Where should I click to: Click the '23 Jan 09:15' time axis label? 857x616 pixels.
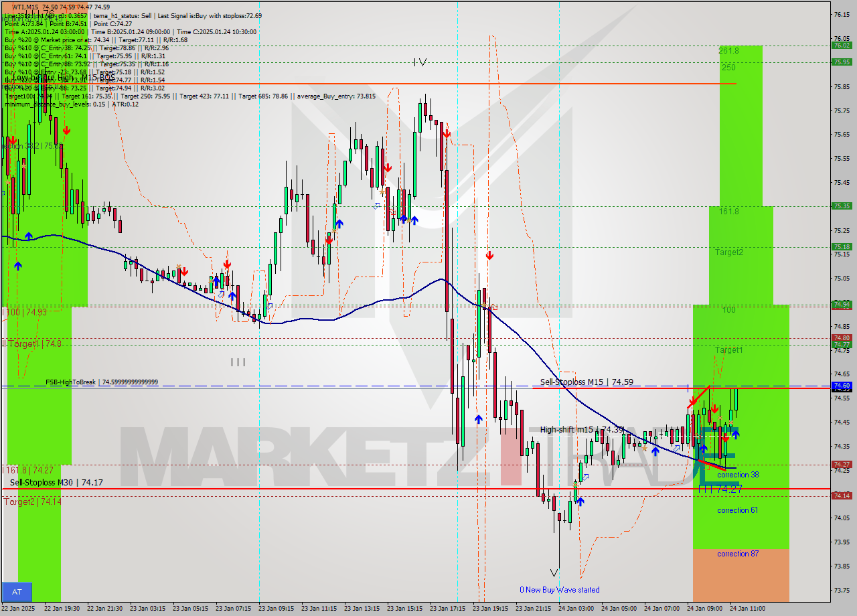[277, 609]
